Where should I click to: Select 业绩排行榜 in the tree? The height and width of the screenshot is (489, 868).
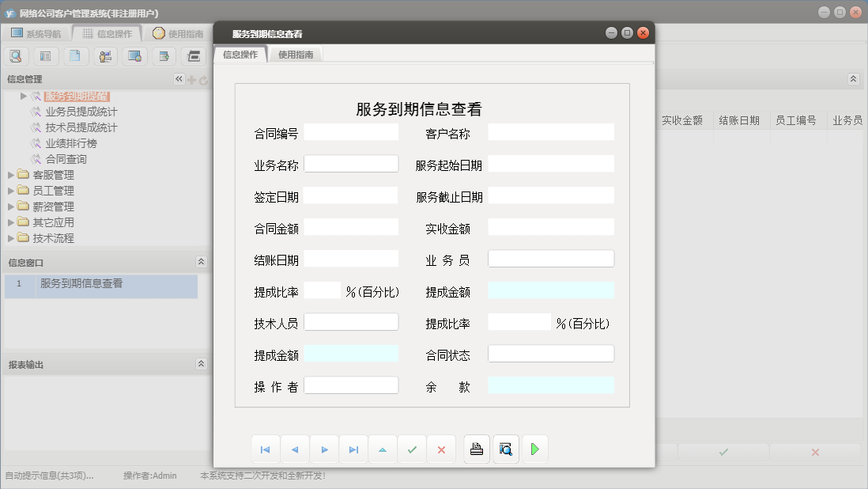[x=71, y=143]
